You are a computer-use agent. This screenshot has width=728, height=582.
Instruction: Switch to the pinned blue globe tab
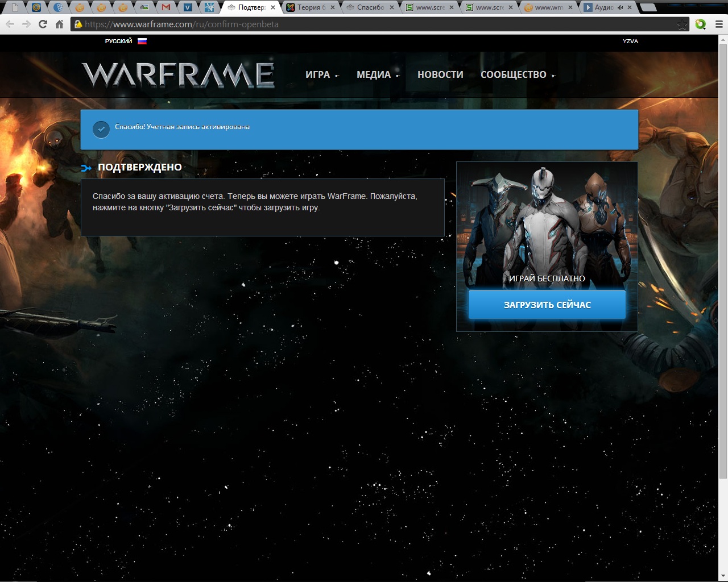pos(59,7)
